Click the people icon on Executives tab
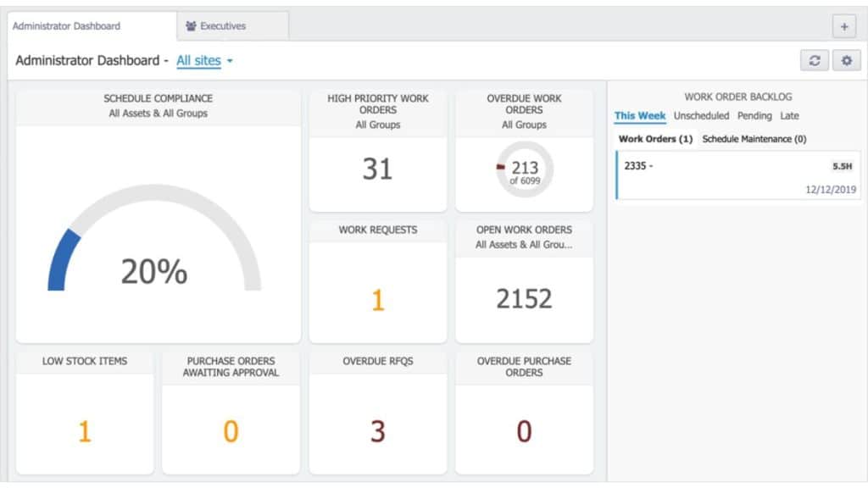Screen dimensions: 868x488 pyautogui.click(x=193, y=25)
